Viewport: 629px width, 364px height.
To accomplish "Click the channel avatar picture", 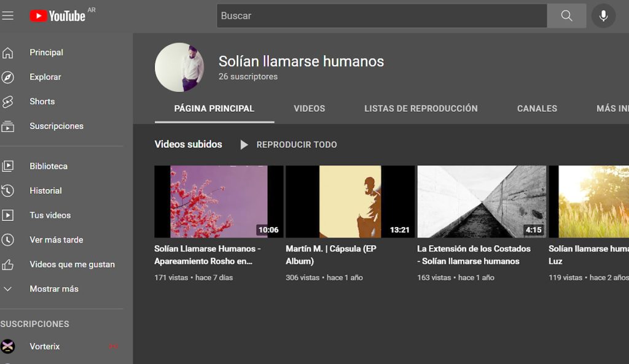I will 179,67.
